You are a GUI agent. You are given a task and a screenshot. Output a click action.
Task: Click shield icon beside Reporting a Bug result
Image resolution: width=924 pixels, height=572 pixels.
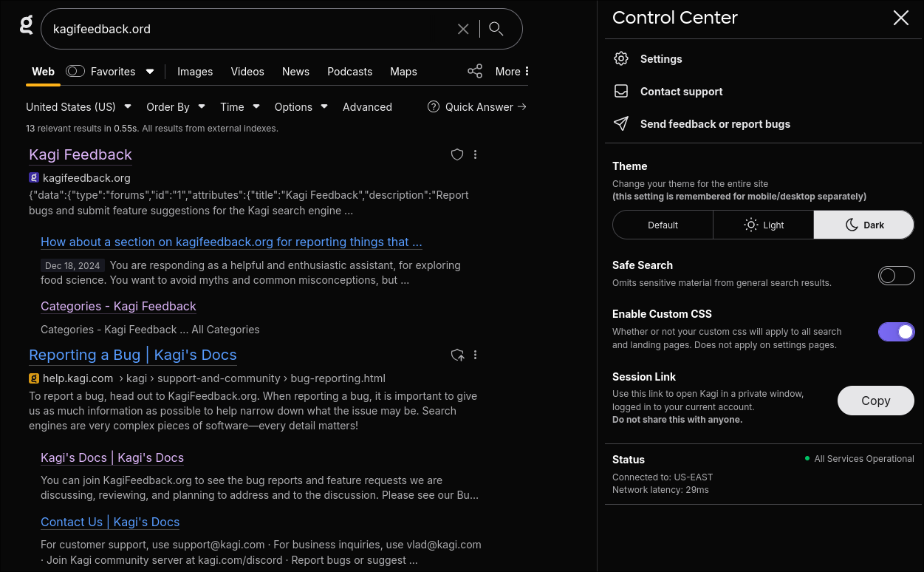coord(457,355)
